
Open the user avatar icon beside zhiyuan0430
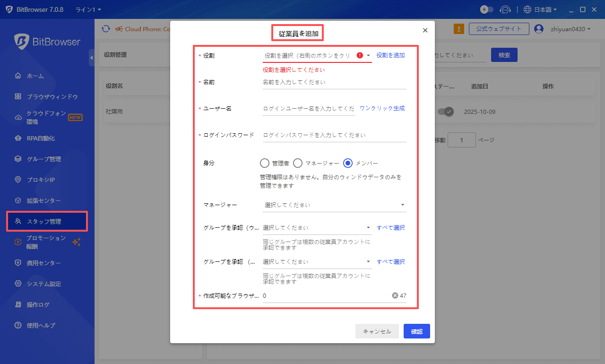pyautogui.click(x=538, y=28)
